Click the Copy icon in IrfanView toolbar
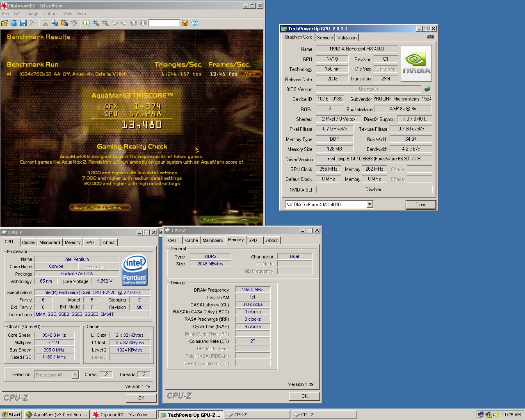Image resolution: width=525 pixels, height=420 pixels. pyautogui.click(x=55, y=23)
